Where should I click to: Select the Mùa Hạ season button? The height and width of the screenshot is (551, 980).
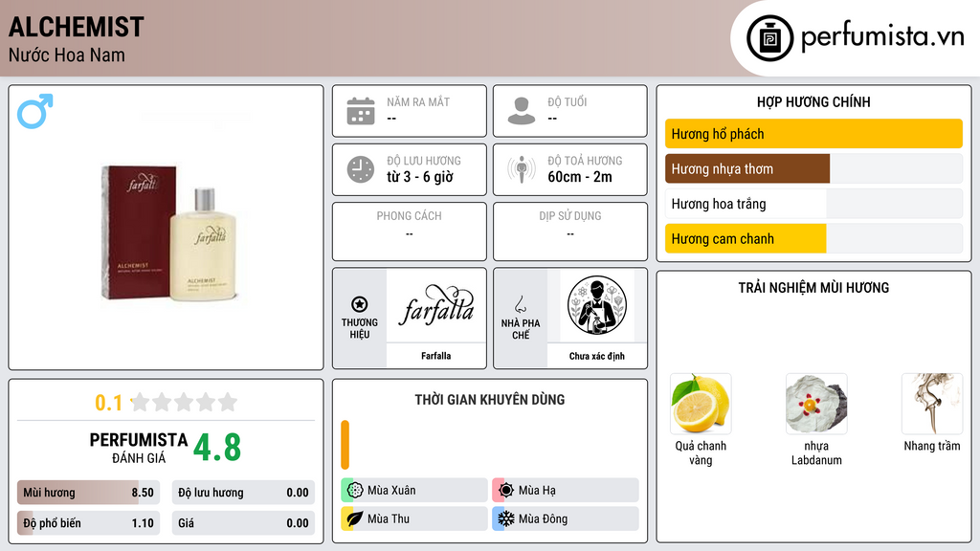(x=566, y=491)
